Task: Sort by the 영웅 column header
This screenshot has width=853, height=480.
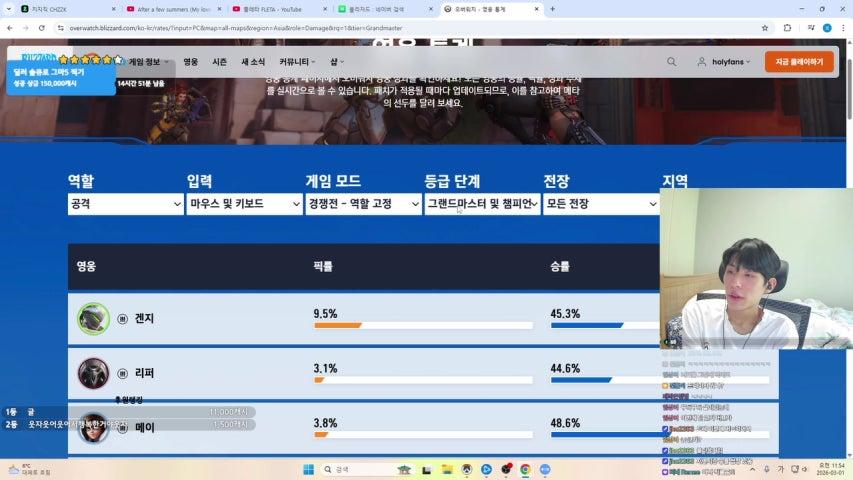Action: click(x=86, y=266)
